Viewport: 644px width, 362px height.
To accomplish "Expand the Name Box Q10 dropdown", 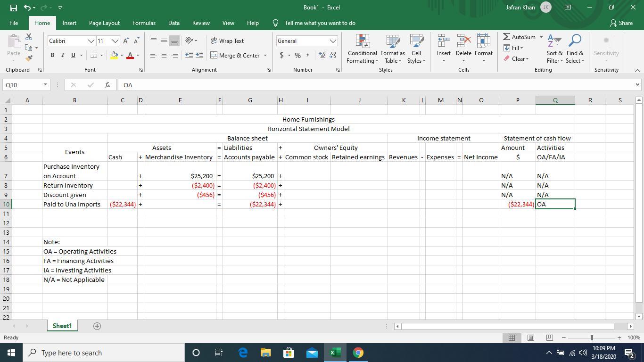I will tap(46, 85).
